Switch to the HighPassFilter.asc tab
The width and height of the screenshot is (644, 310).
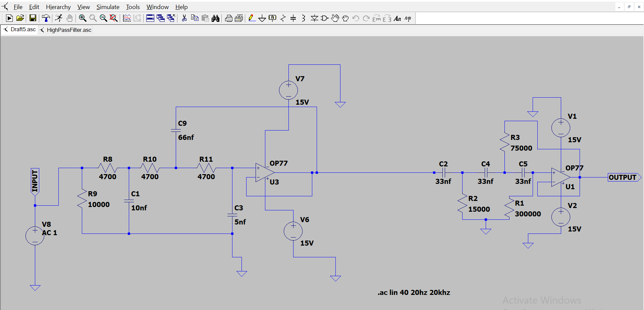pyautogui.click(x=68, y=30)
